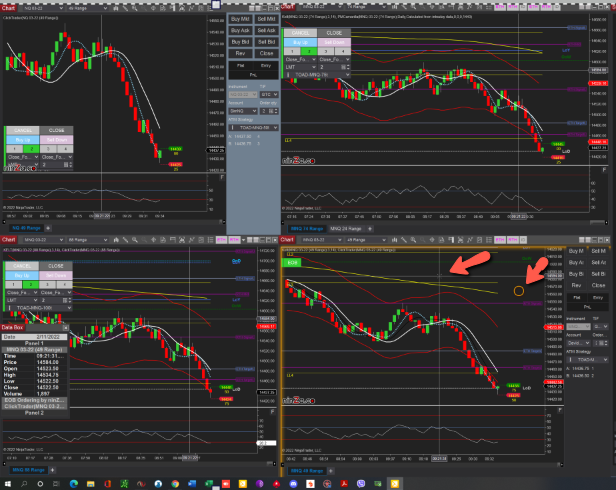Open Microsoft Edge from taskbar
The width and height of the screenshot is (616, 490).
coord(73,484)
